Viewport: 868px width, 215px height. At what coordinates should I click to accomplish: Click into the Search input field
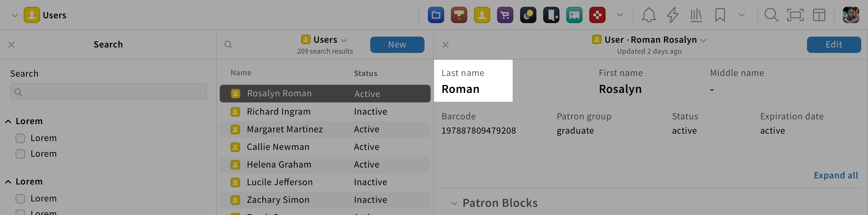pos(108,92)
